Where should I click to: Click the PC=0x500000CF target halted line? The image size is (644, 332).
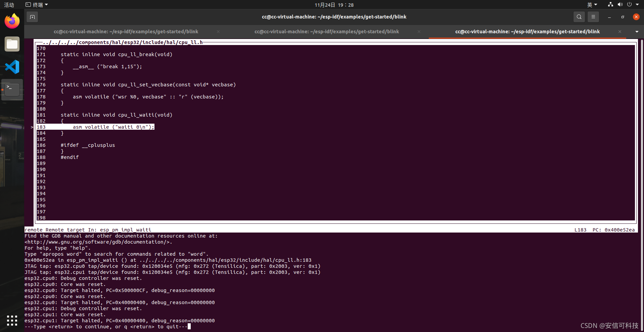120,290
